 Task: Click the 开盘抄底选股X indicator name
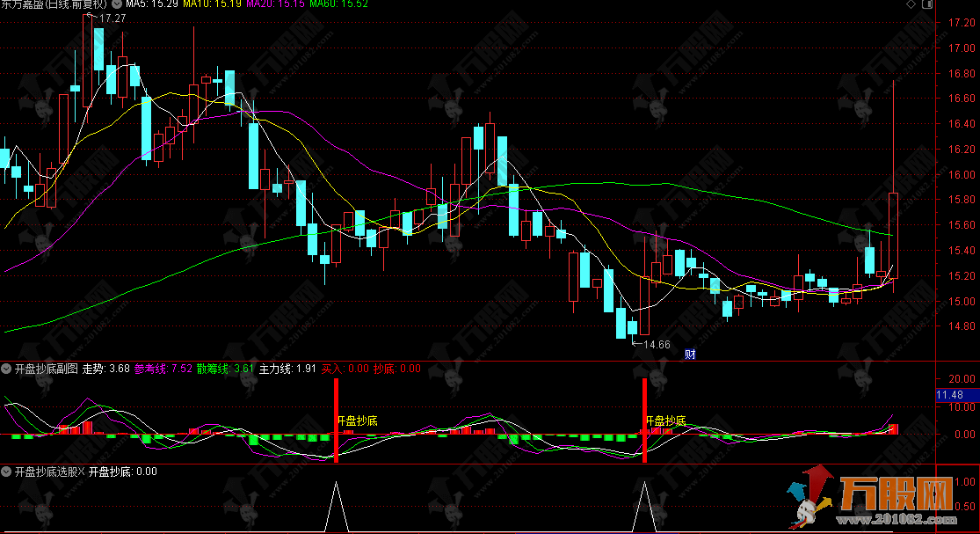coord(49,472)
